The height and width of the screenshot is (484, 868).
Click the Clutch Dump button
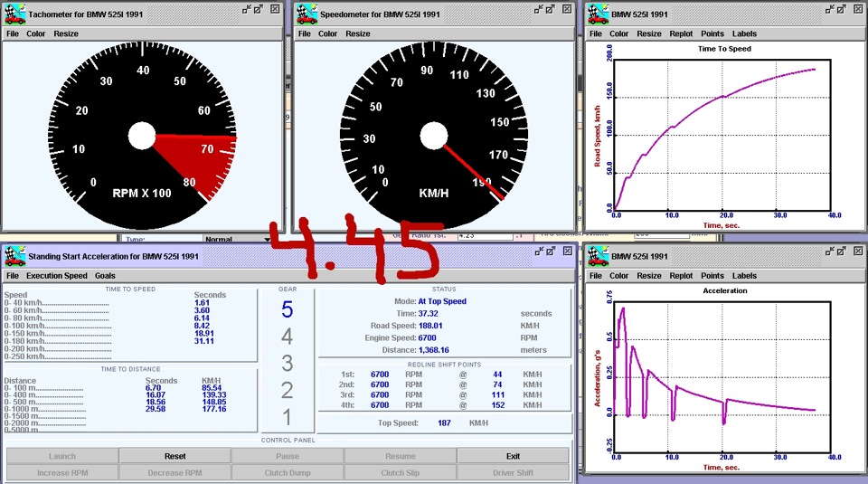coord(288,473)
